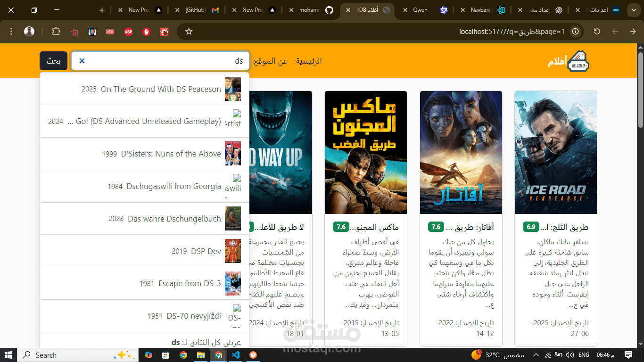Open the Postman icon in taskbar
Viewport: 644px width, 362px height.
pos(253,355)
